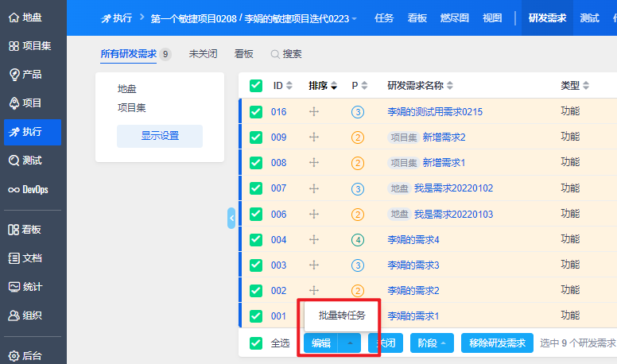Open the 看板 filter under requirements
The width and height of the screenshot is (617, 364).
coord(243,54)
